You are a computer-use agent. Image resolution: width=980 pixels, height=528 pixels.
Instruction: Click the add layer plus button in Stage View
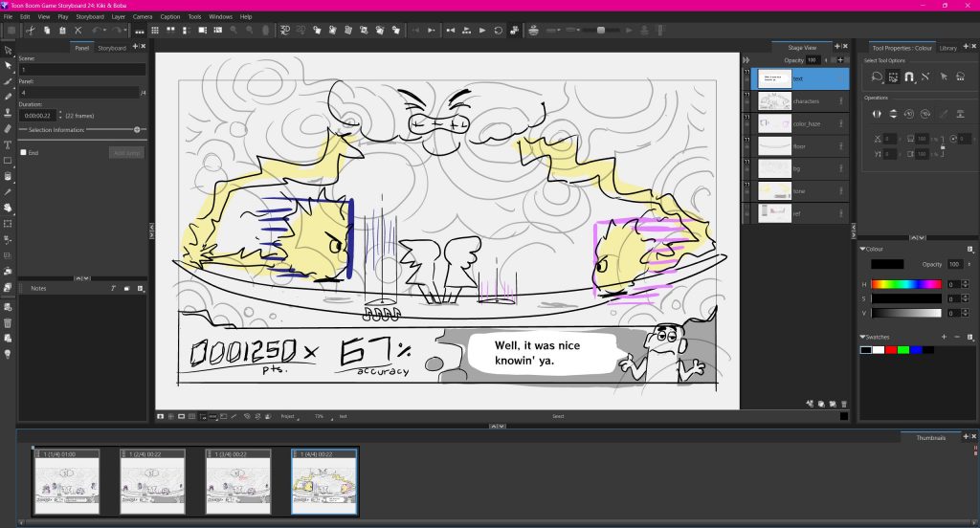pyautogui.click(x=840, y=60)
